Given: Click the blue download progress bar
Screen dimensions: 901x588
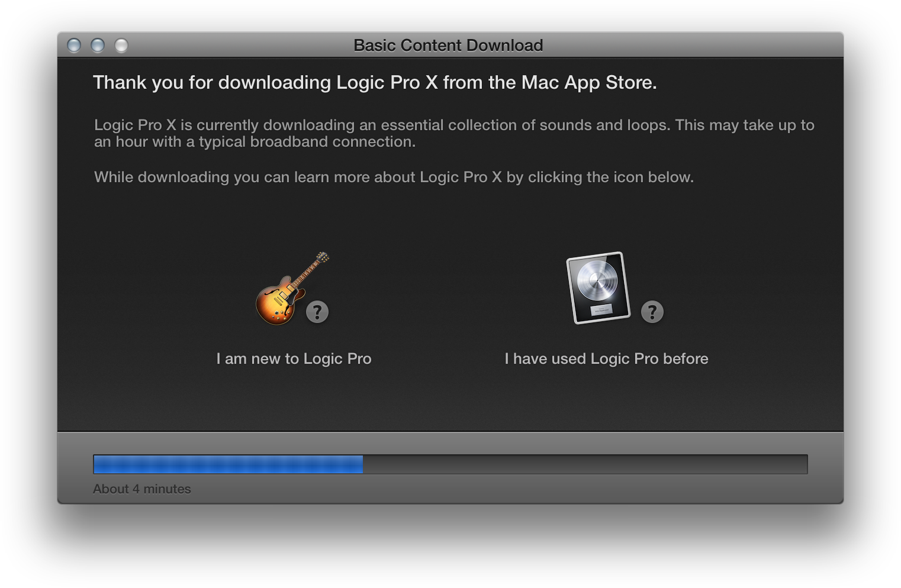Looking at the screenshot, I should click(x=450, y=464).
